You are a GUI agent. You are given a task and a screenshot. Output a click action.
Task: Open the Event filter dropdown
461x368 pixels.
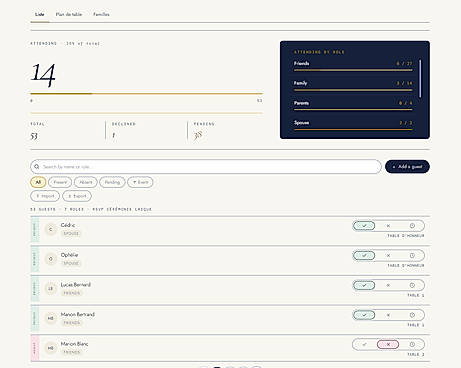pyautogui.click(x=140, y=182)
